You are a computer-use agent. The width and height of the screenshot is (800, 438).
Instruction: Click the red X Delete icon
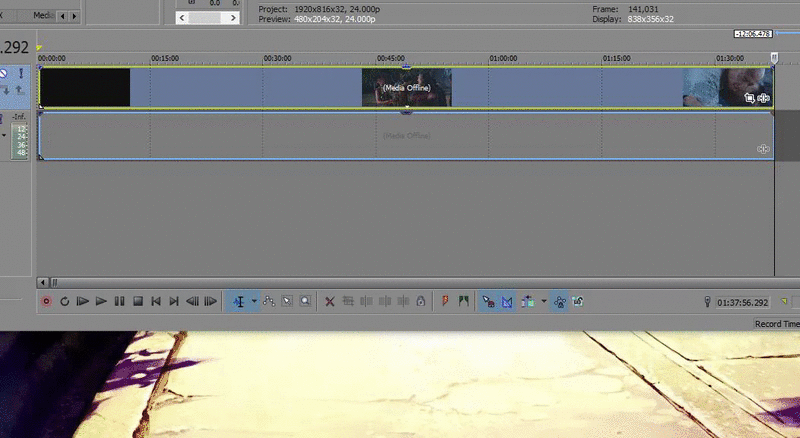pos(330,301)
